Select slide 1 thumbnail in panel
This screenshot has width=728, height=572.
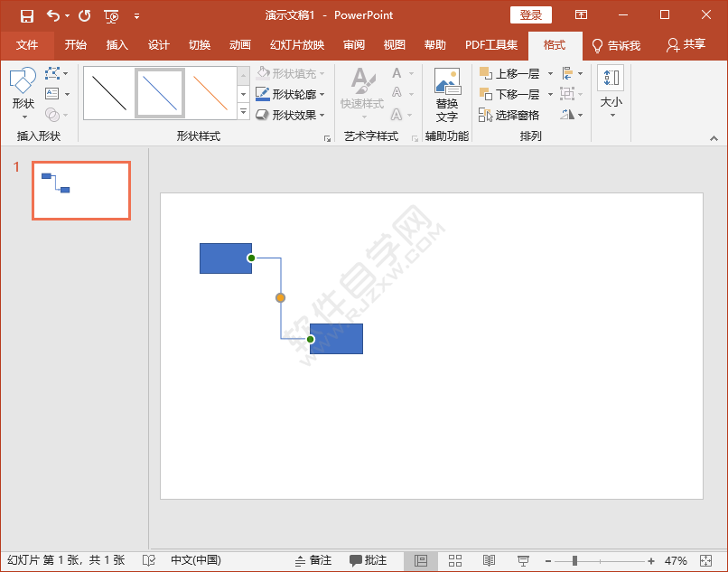[x=81, y=191]
